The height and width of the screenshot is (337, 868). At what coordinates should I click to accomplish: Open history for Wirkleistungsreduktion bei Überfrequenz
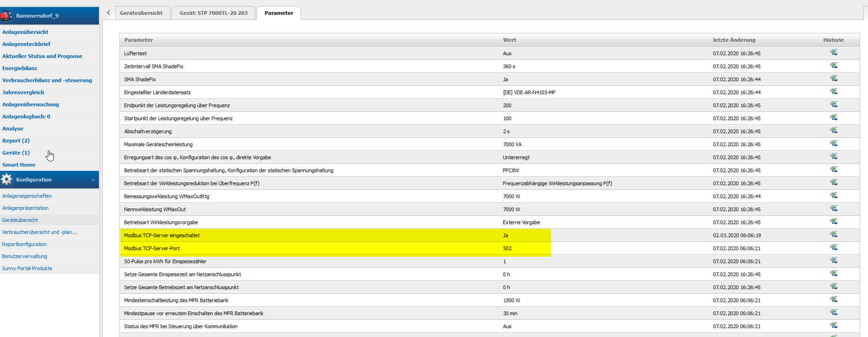(834, 182)
